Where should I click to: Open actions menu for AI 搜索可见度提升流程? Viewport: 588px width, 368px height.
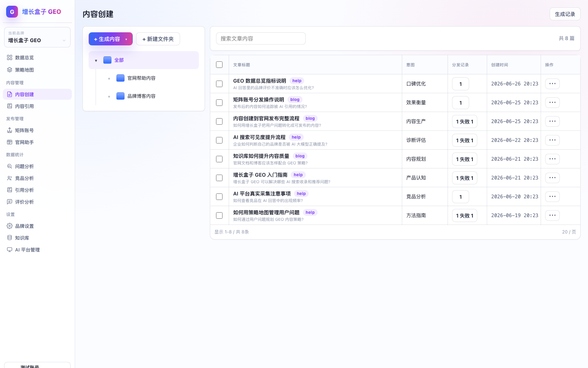pyautogui.click(x=552, y=140)
